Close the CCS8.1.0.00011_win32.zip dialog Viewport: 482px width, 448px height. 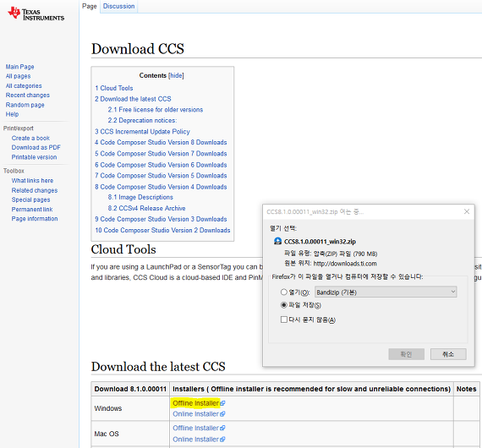[467, 211]
